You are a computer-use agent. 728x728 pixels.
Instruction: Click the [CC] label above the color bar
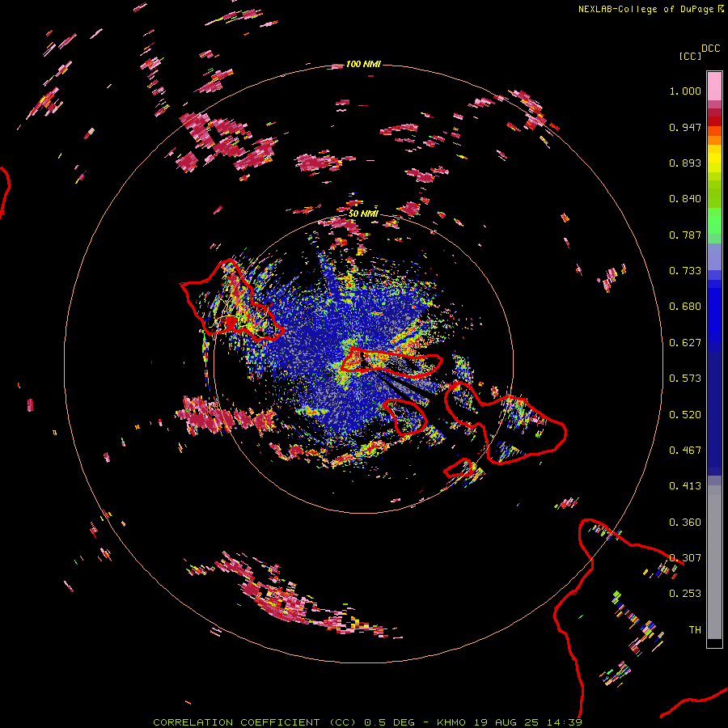pos(691,56)
